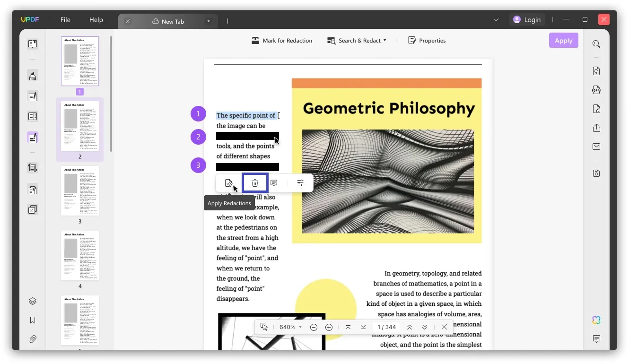
Task: Add a new tab with the plus
Action: point(227,21)
